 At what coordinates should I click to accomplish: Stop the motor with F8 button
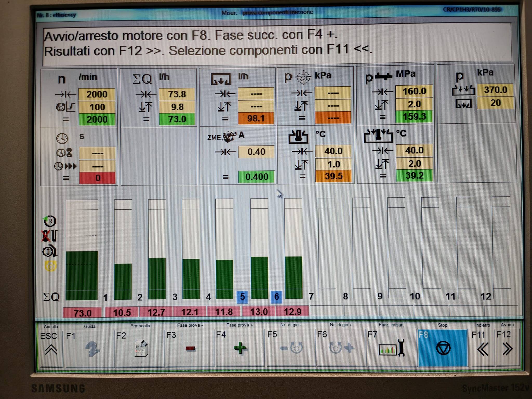(443, 348)
